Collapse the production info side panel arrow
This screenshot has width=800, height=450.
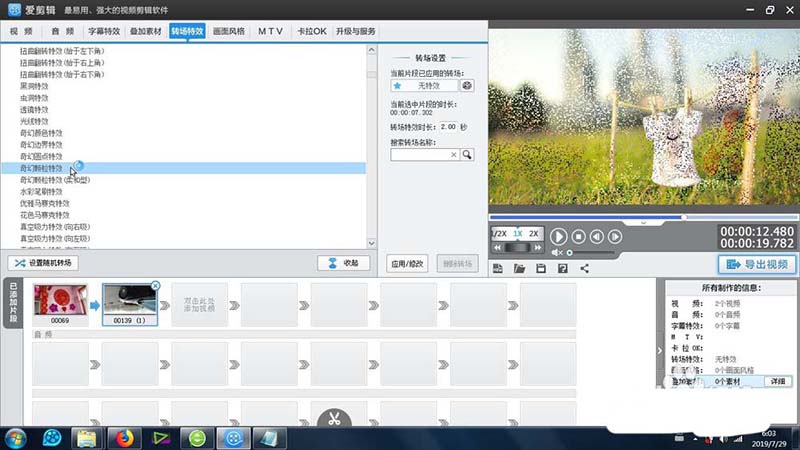point(660,351)
